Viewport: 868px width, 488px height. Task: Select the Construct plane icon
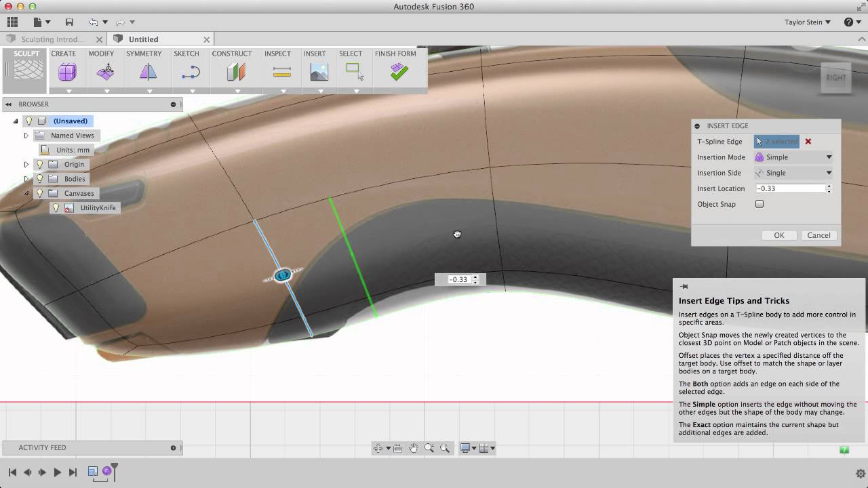[x=236, y=71]
